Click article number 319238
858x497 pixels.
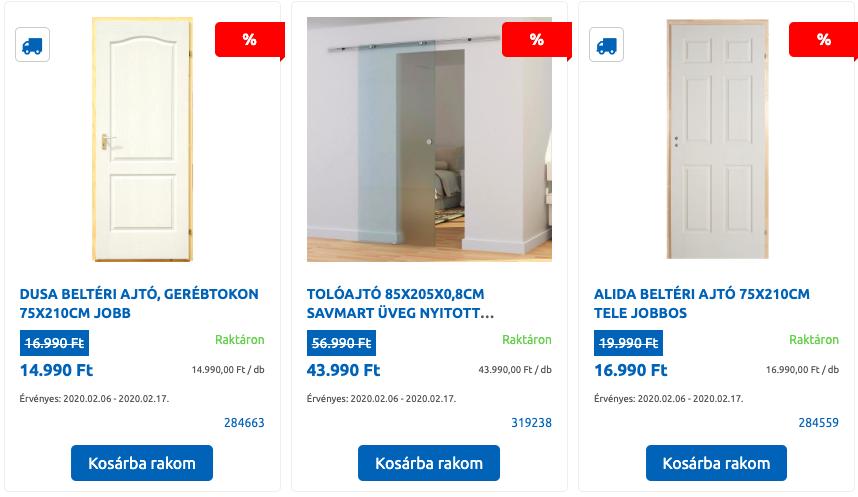[531, 423]
